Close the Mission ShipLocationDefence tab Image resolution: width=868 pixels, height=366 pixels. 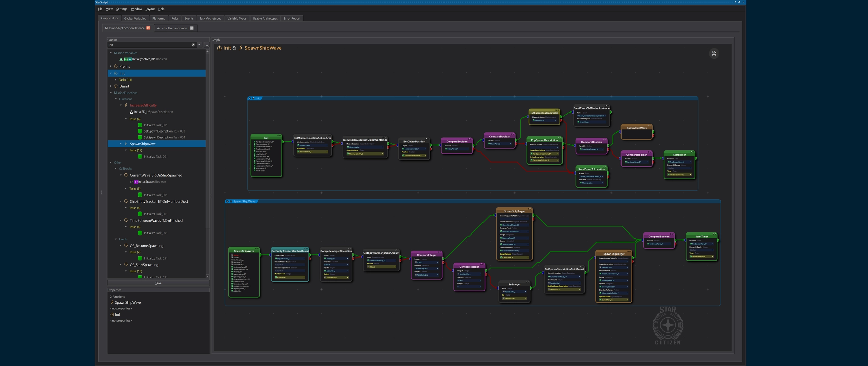click(x=148, y=28)
